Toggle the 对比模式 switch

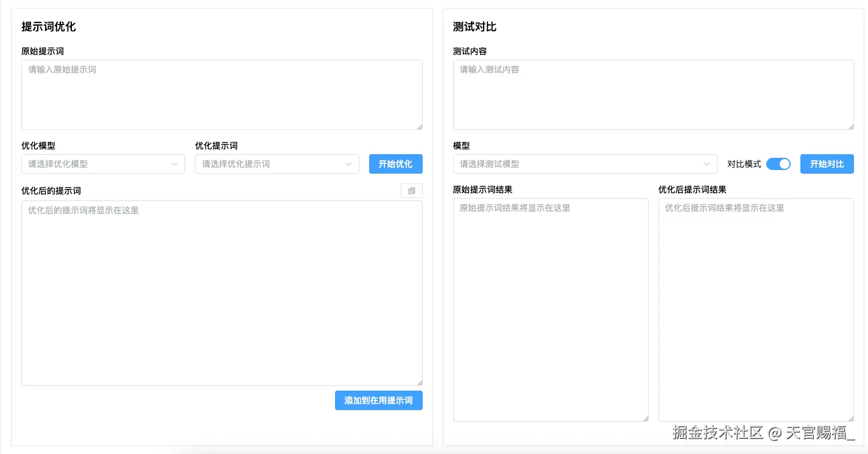[778, 164]
